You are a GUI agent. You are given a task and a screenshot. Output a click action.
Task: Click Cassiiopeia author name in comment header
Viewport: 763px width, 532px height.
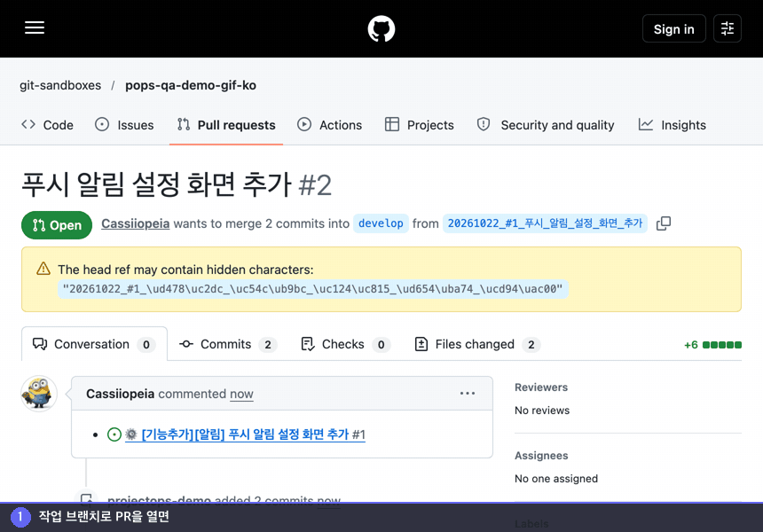coord(120,394)
